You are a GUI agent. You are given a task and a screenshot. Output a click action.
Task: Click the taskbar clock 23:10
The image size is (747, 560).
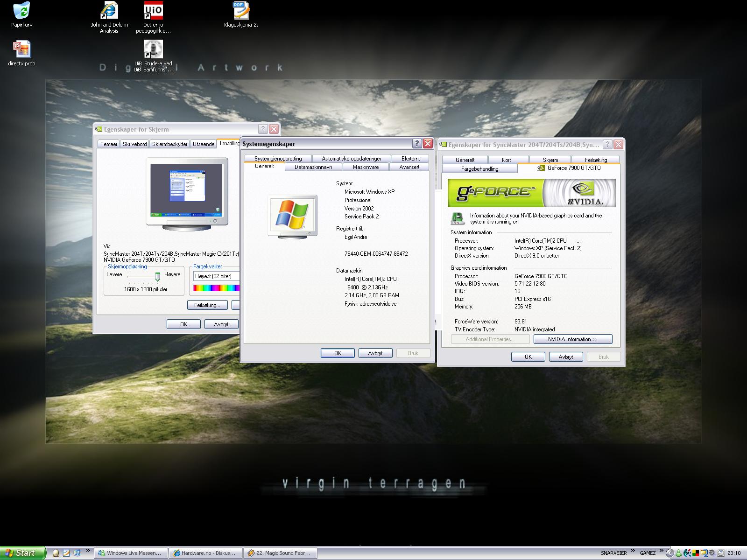pos(734,553)
